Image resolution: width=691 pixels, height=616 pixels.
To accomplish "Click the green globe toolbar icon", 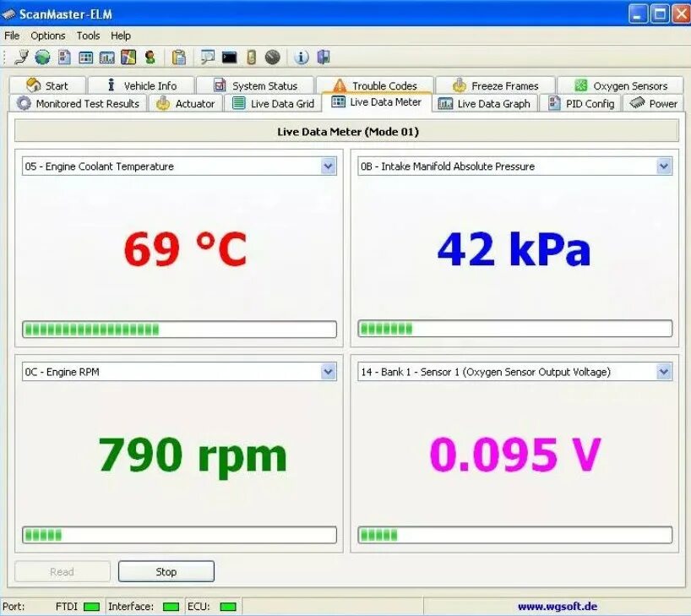I will 42,57.
